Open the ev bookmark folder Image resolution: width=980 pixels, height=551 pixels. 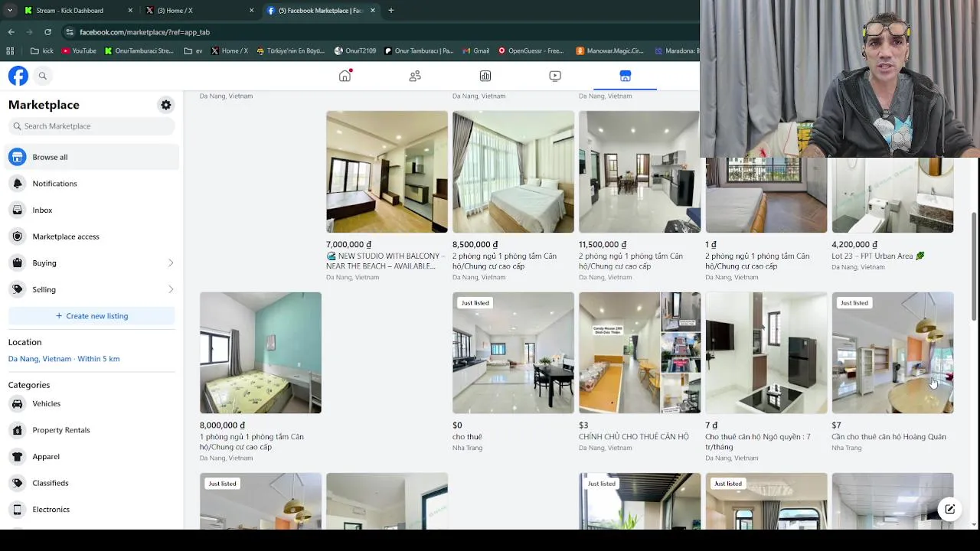pyautogui.click(x=193, y=51)
